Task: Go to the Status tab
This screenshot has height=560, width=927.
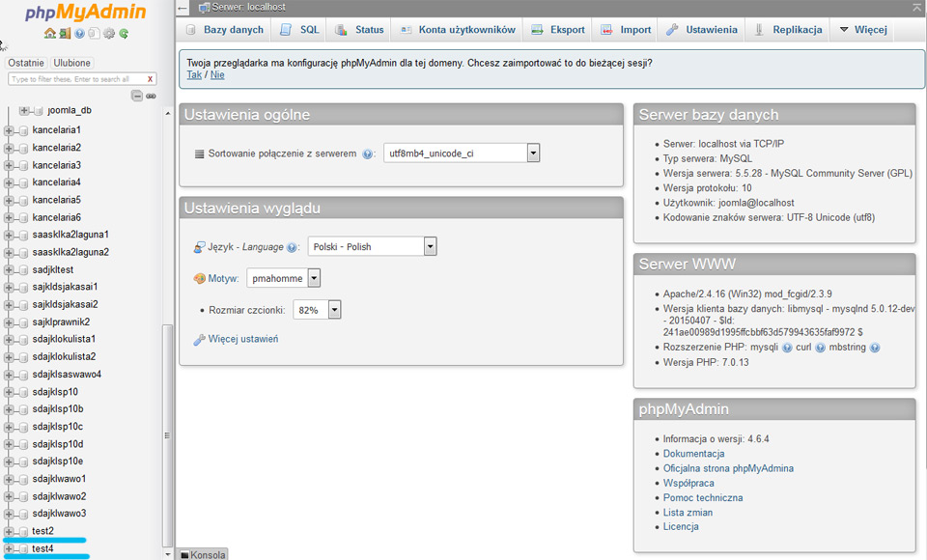Action: 359,30
